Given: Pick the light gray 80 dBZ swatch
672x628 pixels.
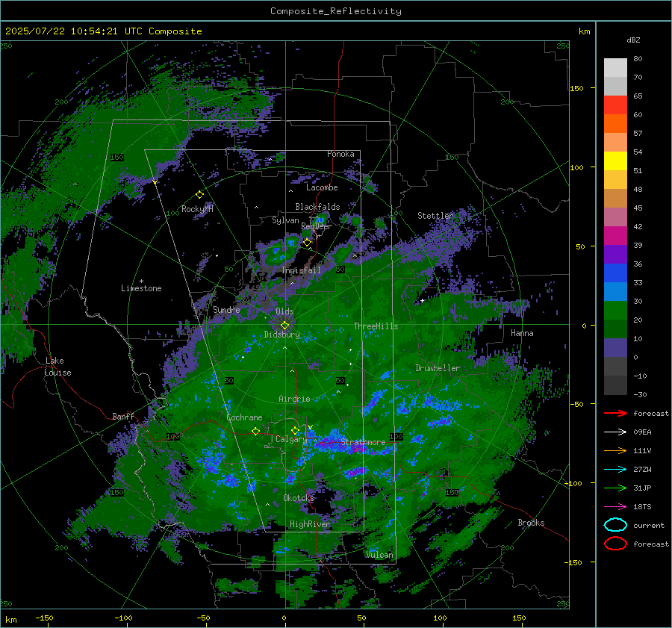Looking at the screenshot, I should coord(615,68).
